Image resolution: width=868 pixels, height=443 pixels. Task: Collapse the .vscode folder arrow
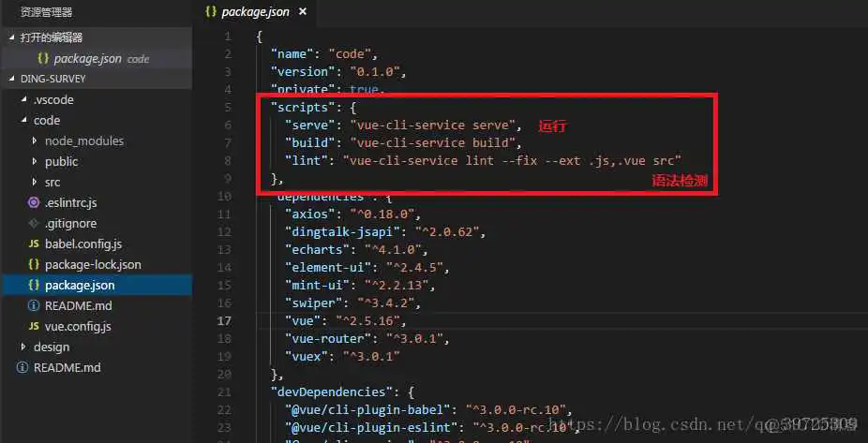pos(23,100)
